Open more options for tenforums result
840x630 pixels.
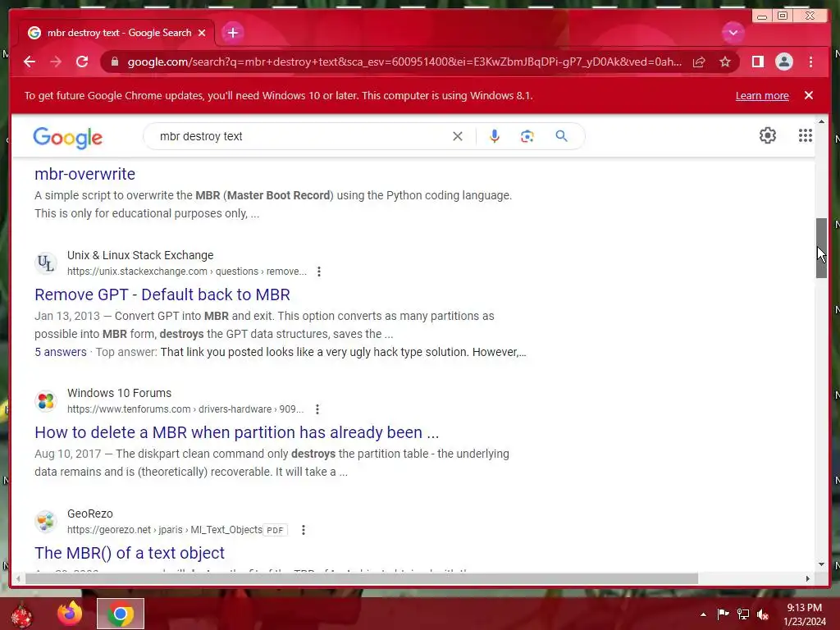pyautogui.click(x=317, y=409)
